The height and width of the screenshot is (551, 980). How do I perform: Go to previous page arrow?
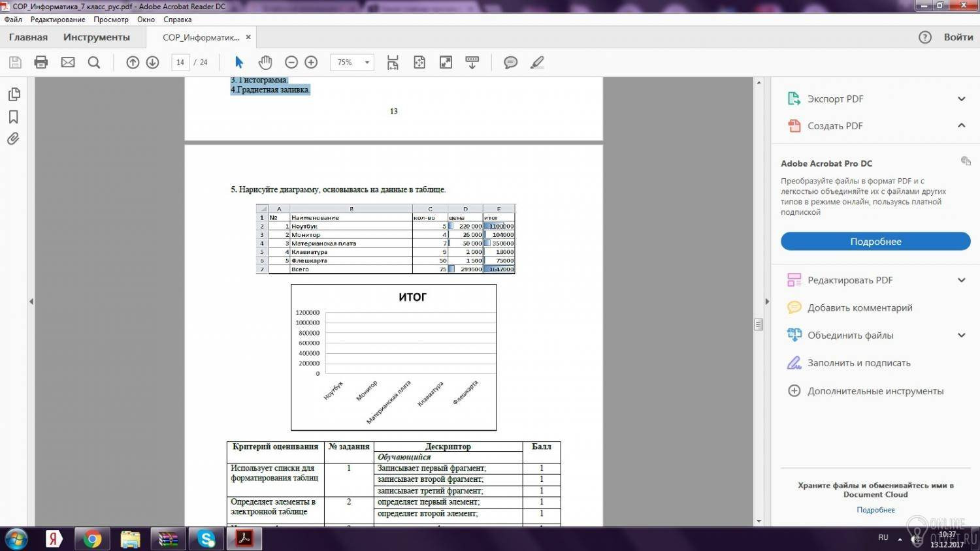(x=133, y=62)
